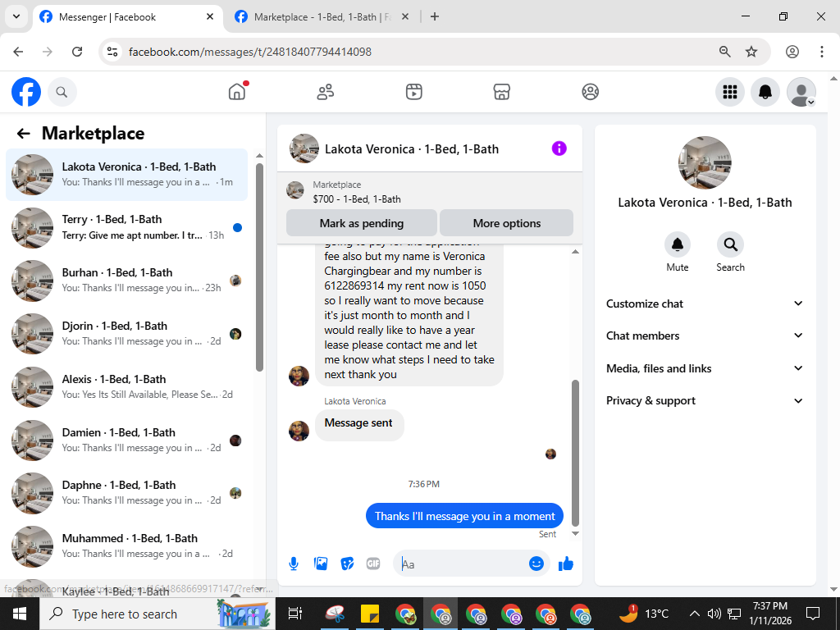The width and height of the screenshot is (840, 630).
Task: Open the nine-dot Menu grid icon
Action: point(729,92)
